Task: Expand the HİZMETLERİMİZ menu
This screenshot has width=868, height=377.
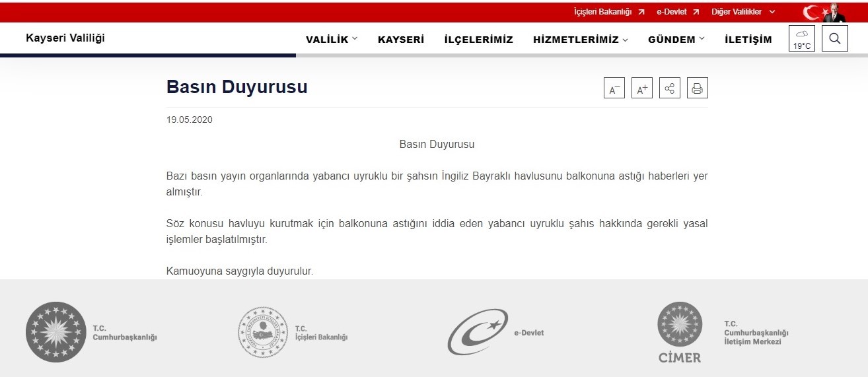Action: 581,39
